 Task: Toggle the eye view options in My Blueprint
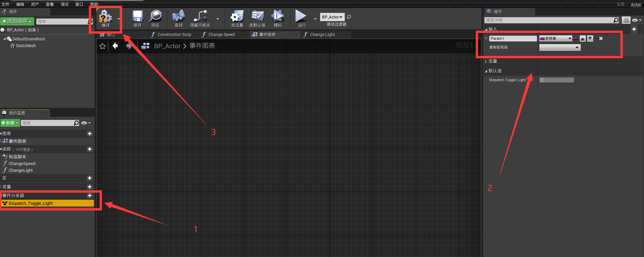85,123
